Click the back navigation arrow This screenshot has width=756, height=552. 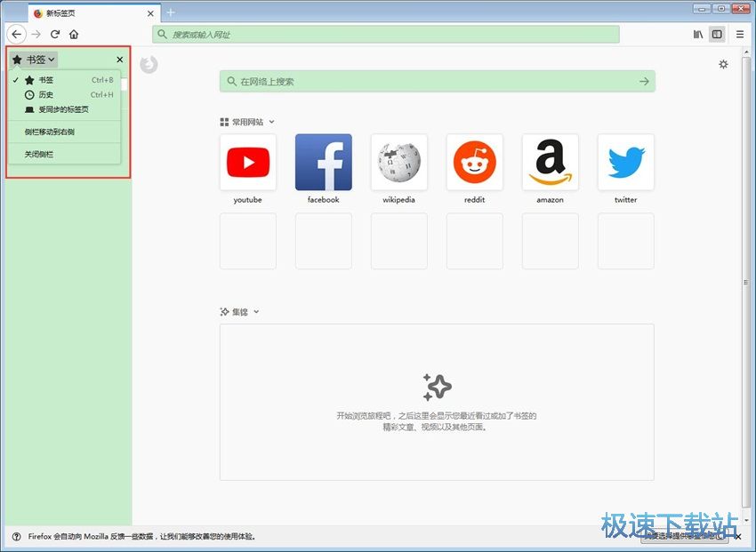17,34
